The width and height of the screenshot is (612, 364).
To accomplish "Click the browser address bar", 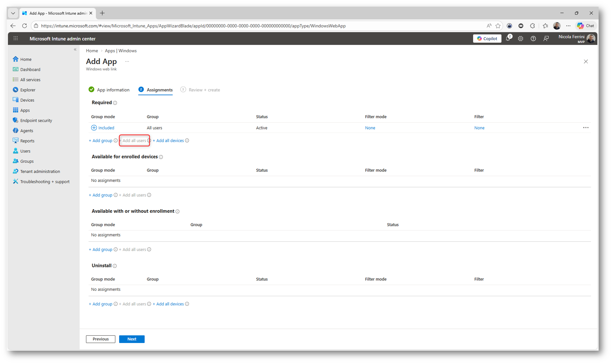I will [x=255, y=26].
